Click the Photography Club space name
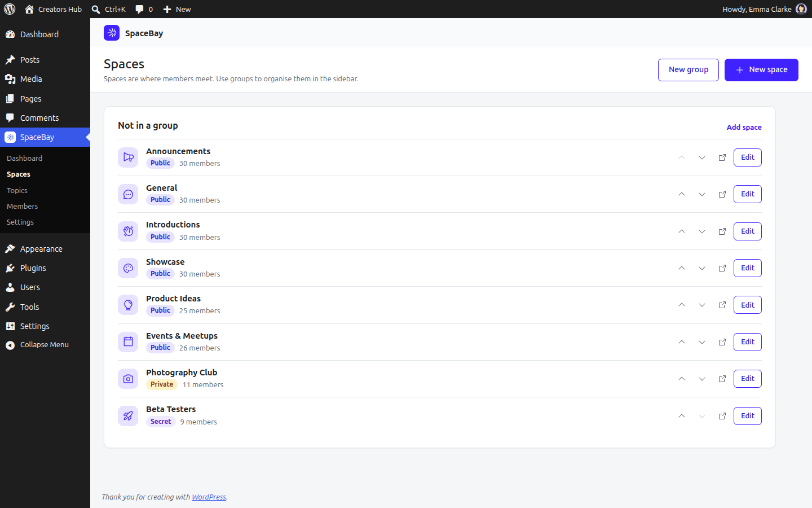 (x=182, y=373)
